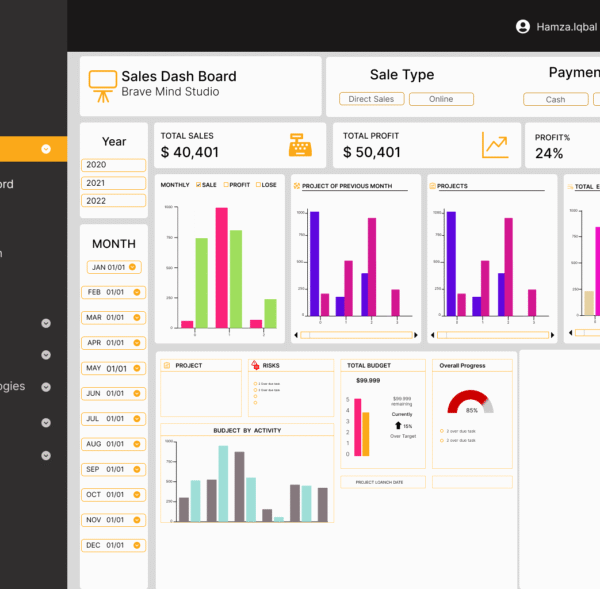Select the Direct Sales sale type

pyautogui.click(x=372, y=99)
